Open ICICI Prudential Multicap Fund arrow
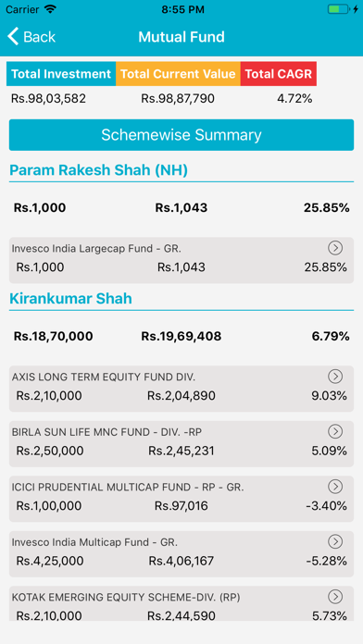Viewport: 363px width, 644px height. (x=335, y=487)
